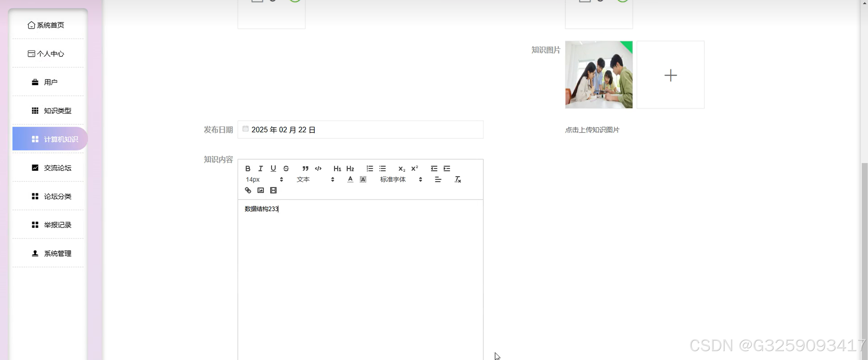Toggle strikethrough formatting button
The image size is (868, 360).
tap(286, 168)
